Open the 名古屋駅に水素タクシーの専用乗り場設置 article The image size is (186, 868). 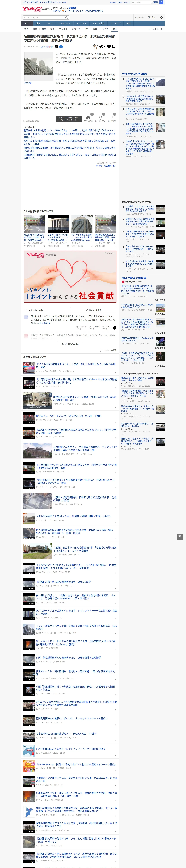tap(85, 448)
